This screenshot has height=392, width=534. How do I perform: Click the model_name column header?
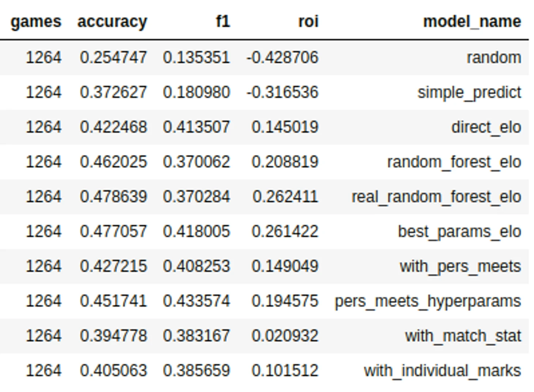[x=472, y=22]
